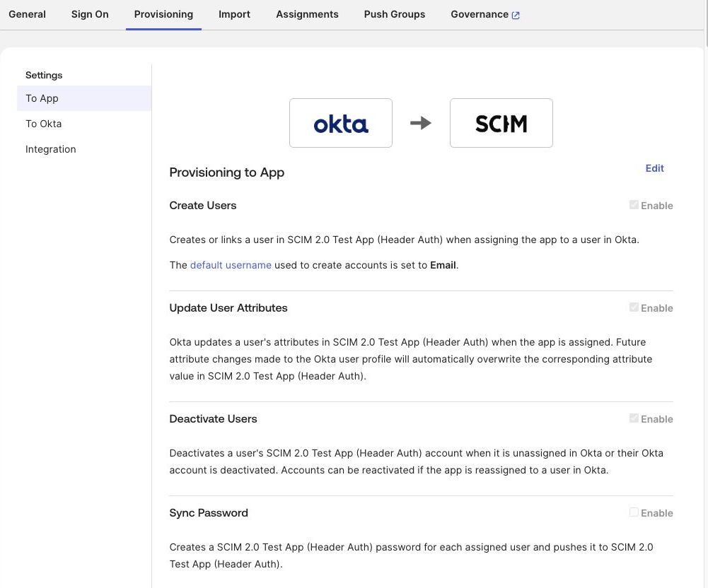
Task: Click the Deactivate Users heading
Action: [213, 419]
